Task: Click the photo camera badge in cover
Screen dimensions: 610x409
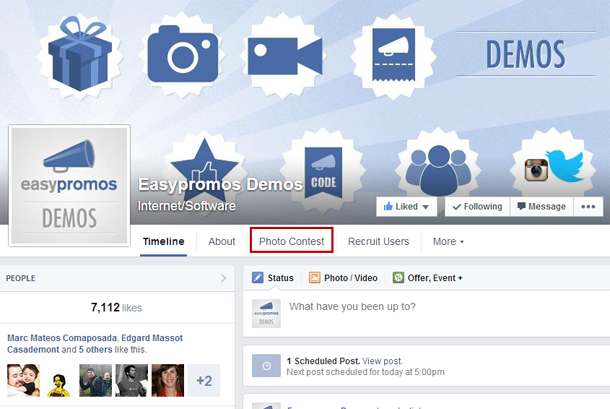Action: pos(182,54)
